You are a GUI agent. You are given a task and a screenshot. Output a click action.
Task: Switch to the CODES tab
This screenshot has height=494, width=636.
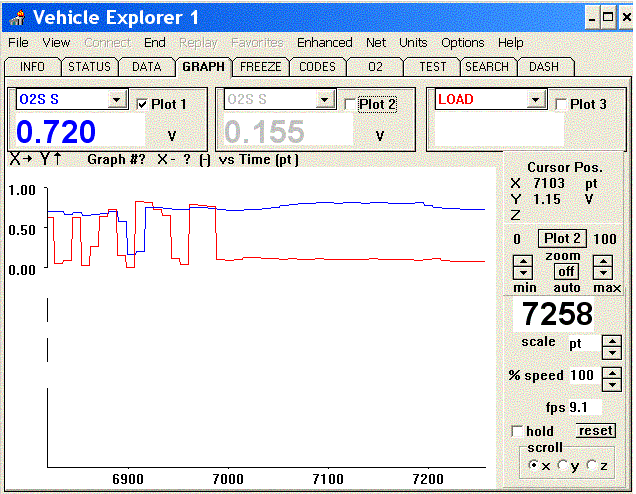[318, 67]
